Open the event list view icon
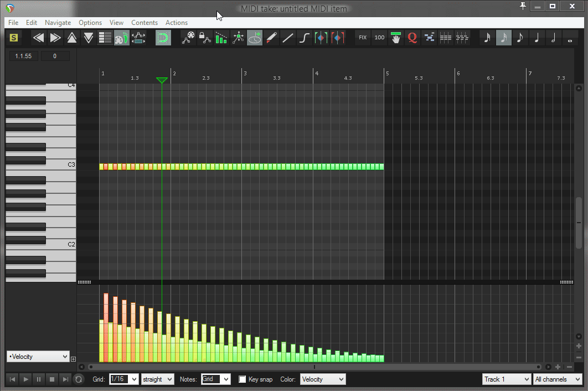Viewport: 588px width, 391px height. pos(105,38)
